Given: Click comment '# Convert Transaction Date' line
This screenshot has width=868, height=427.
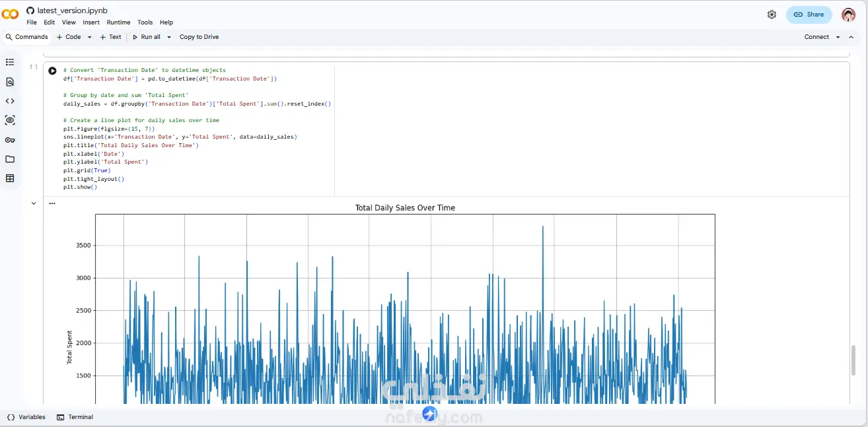Looking at the screenshot, I should coord(145,70).
